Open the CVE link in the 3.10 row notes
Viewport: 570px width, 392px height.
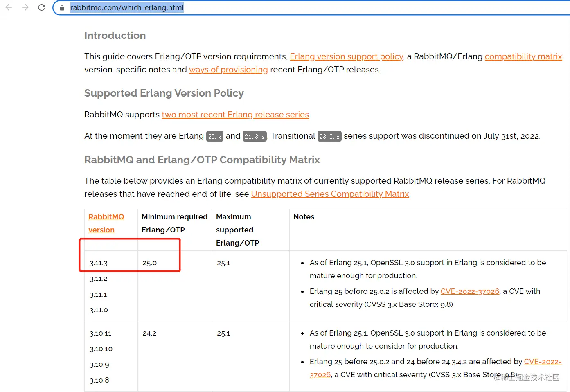(x=543, y=362)
